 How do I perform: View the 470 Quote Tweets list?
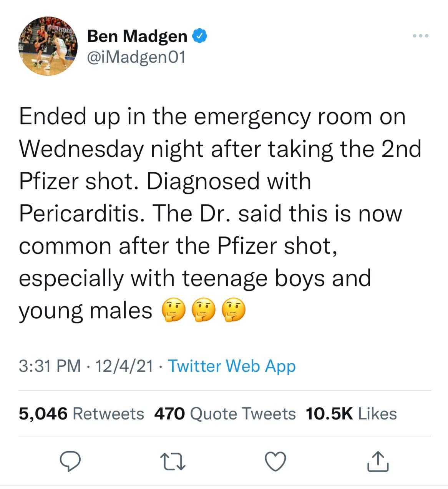[225, 414]
